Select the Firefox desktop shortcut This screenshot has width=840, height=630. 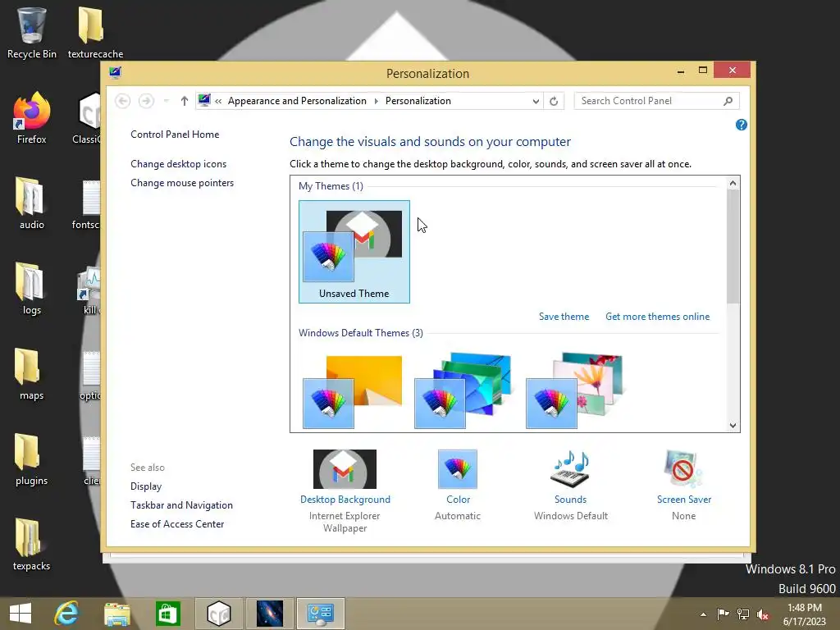pos(32,118)
